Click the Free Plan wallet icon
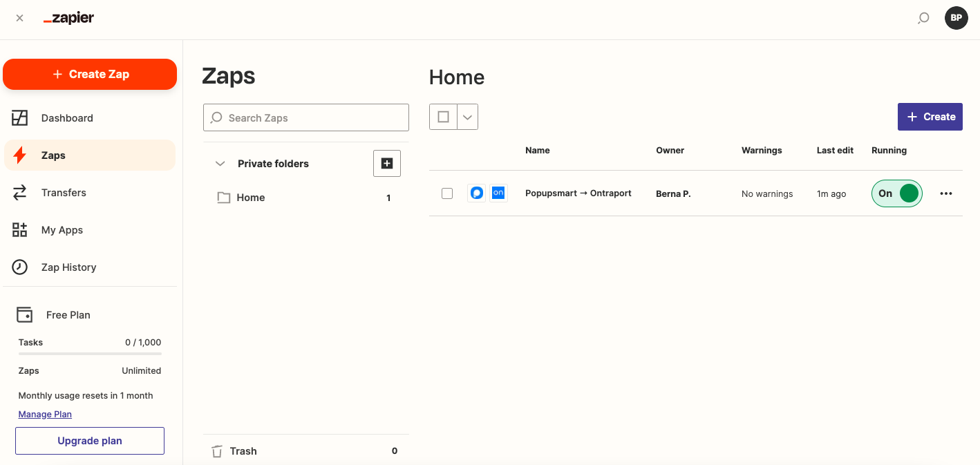The height and width of the screenshot is (465, 980). [x=24, y=315]
